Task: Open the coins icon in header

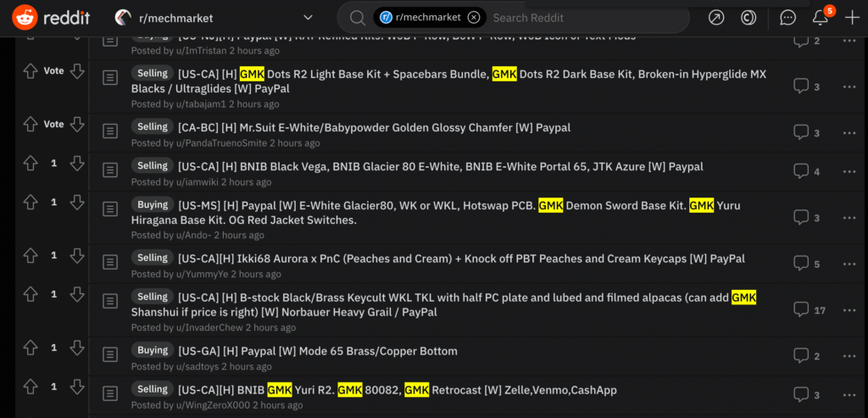Action: (748, 18)
